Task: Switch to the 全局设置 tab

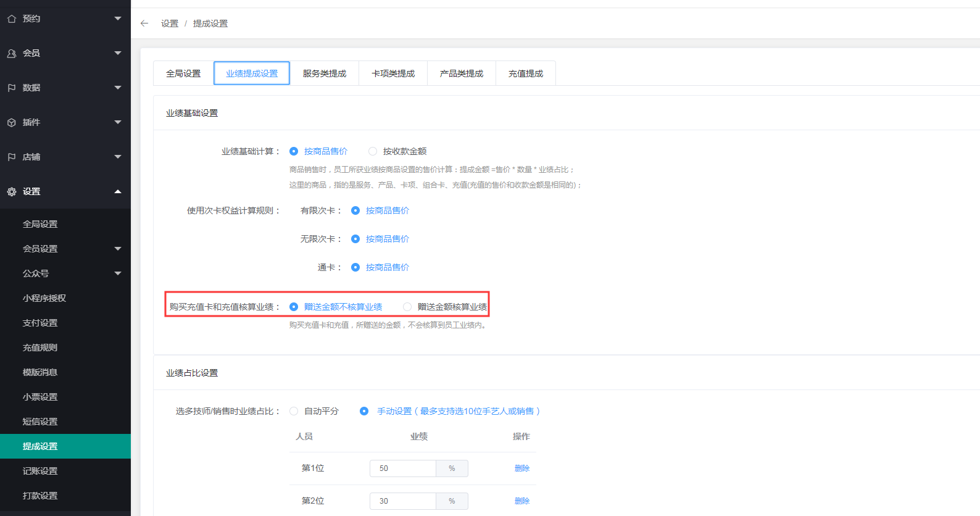Action: [x=183, y=73]
